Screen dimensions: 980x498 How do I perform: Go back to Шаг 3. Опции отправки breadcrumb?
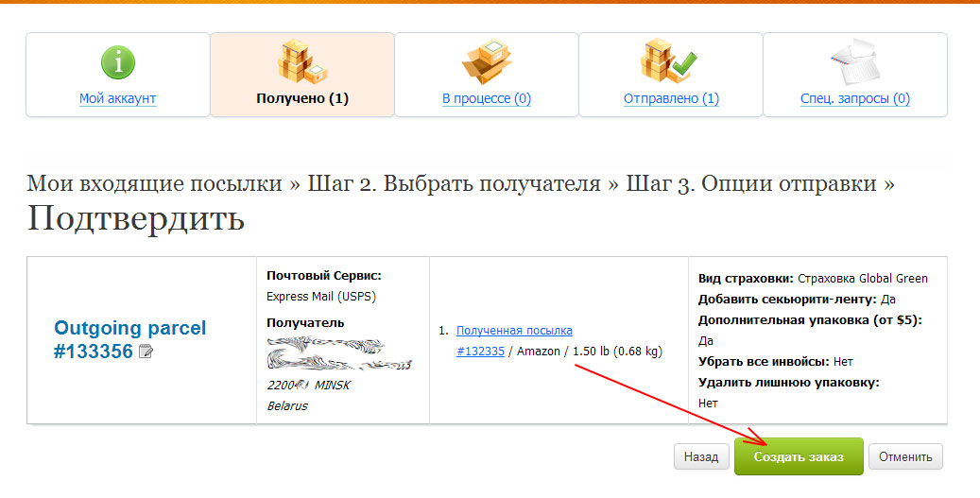point(751,183)
